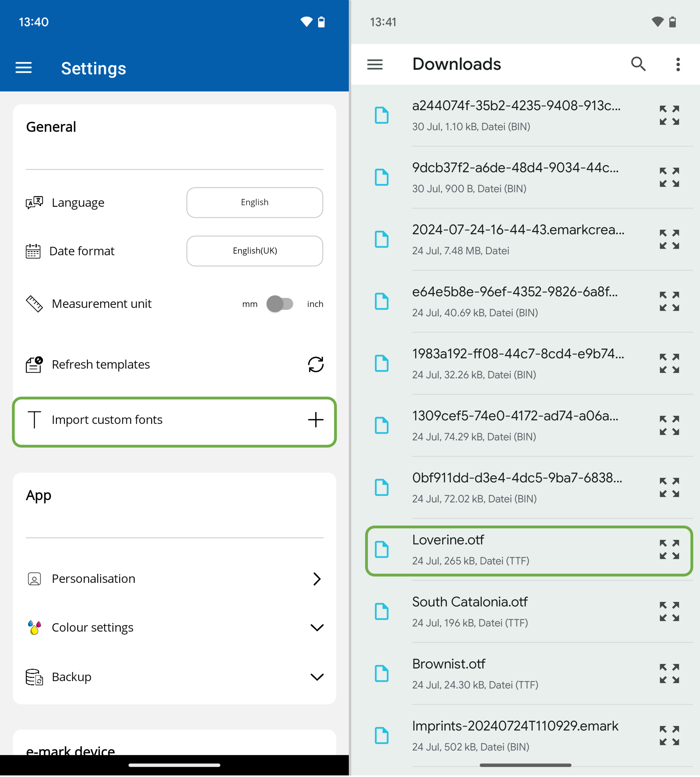Open the Downloads navigation drawer icon
This screenshot has width=700, height=777.
point(375,64)
